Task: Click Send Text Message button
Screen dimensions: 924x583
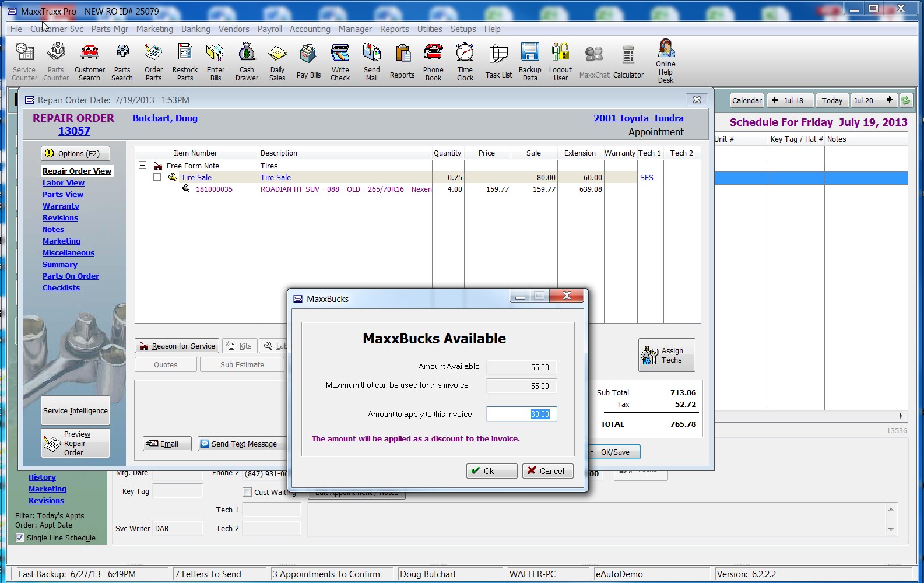Action: tap(242, 444)
